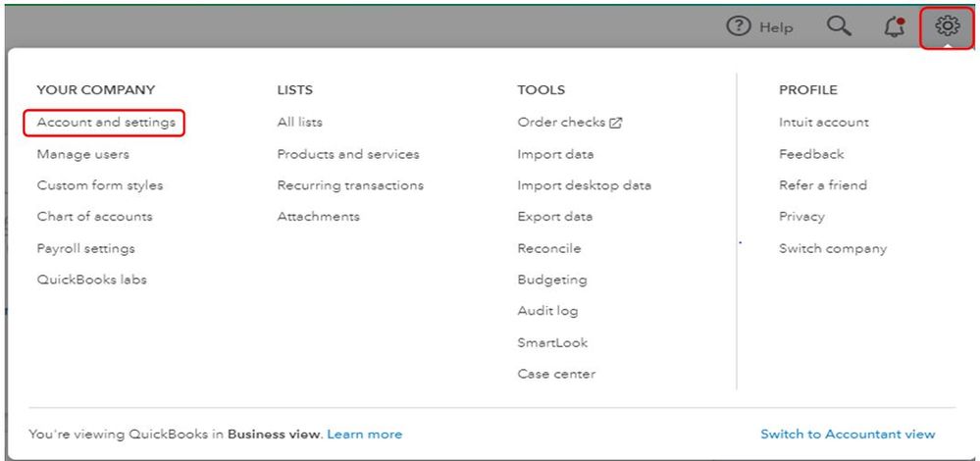980x461 pixels.
Task: Select Import data tool
Action: pos(555,154)
